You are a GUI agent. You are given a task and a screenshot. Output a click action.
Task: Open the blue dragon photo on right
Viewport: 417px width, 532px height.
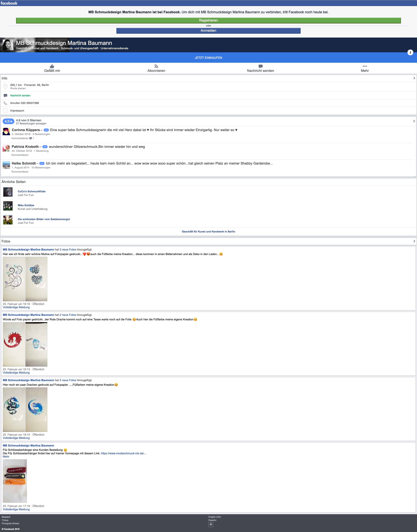click(36, 410)
